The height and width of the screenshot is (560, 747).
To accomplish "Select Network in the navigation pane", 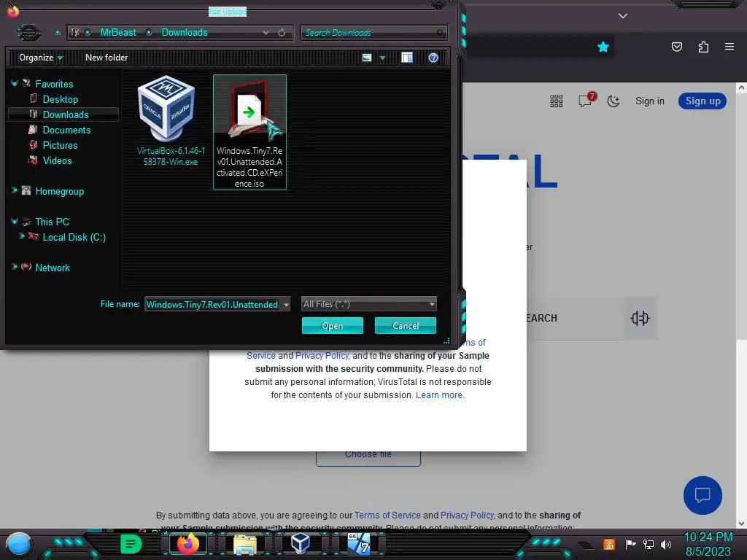I will (52, 268).
